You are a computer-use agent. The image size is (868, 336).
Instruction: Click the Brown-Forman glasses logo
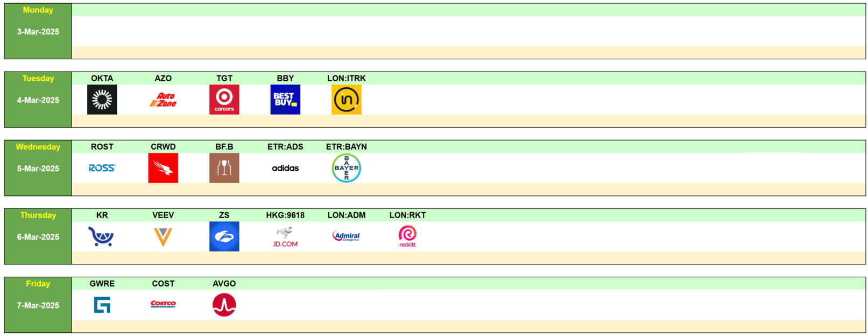[x=224, y=168]
